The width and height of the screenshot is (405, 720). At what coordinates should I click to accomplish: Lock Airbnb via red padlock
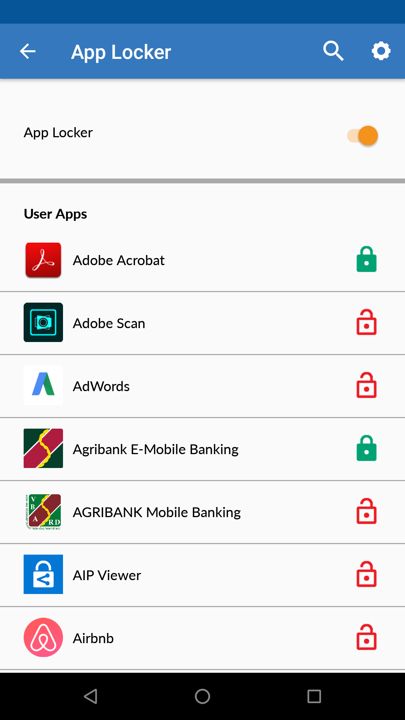pos(366,637)
